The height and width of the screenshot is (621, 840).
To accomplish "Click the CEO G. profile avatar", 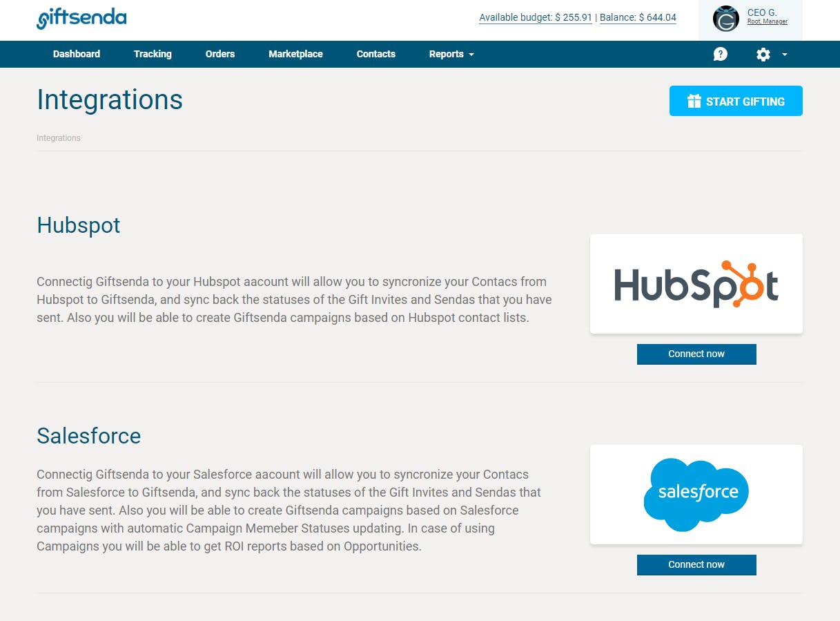I will pyautogui.click(x=726, y=19).
